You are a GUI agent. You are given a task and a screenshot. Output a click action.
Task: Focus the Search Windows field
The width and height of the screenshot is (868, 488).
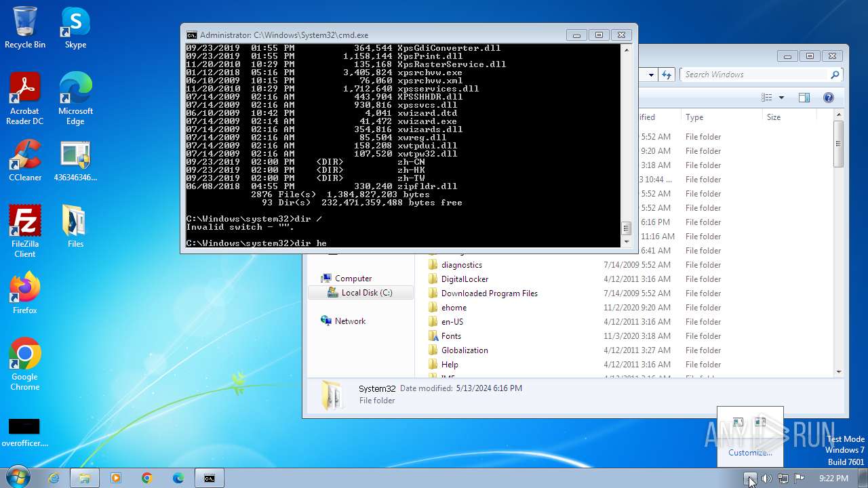point(755,75)
